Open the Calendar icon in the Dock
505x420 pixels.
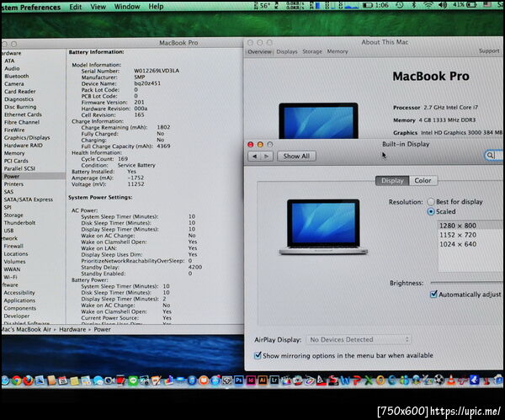tap(63, 380)
